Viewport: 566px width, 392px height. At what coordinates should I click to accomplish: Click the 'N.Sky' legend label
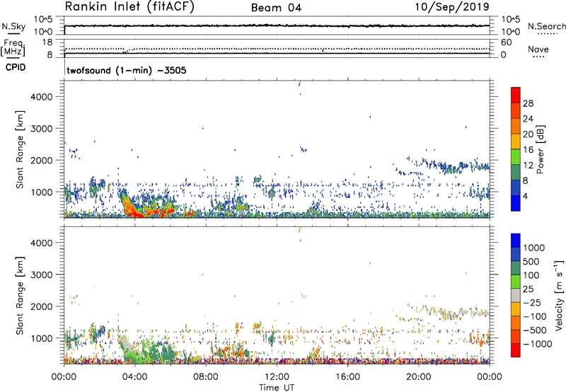pos(13,26)
